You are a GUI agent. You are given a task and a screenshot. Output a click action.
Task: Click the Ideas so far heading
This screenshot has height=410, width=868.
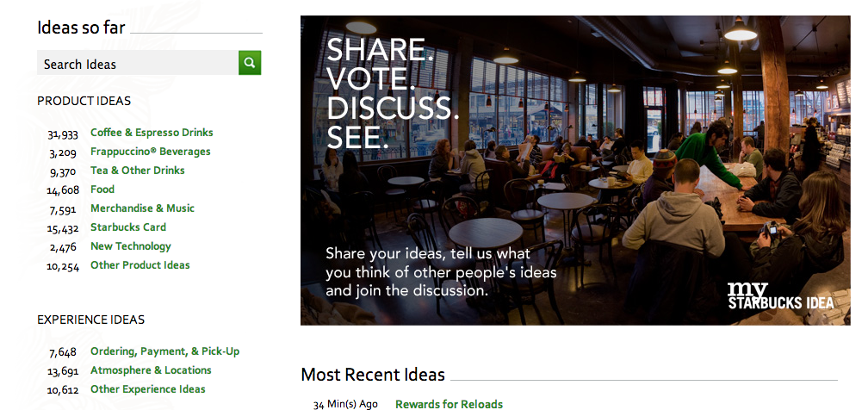pos(81,28)
